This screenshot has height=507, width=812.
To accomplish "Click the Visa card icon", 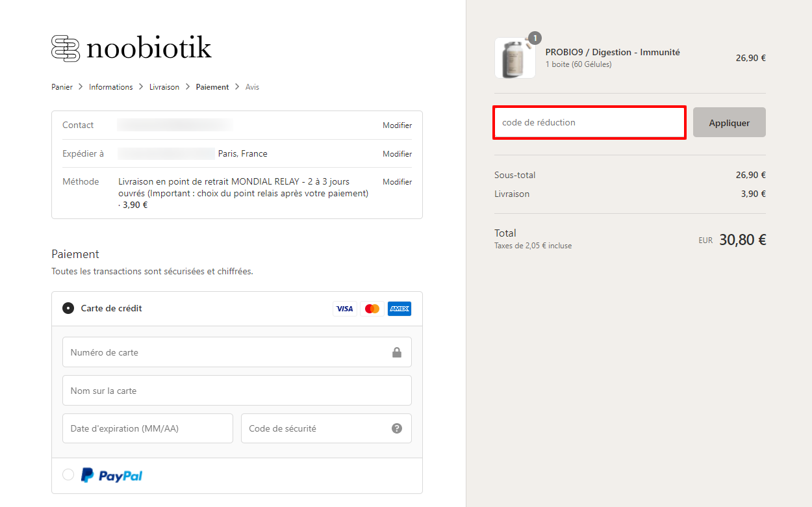I will tap(345, 309).
